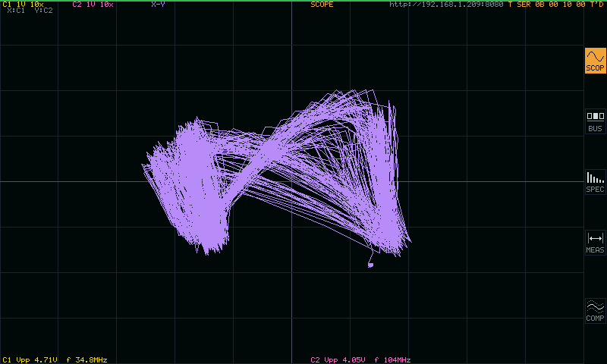
Task: Click the Y:C2 axis assignment label
Action: point(43,11)
